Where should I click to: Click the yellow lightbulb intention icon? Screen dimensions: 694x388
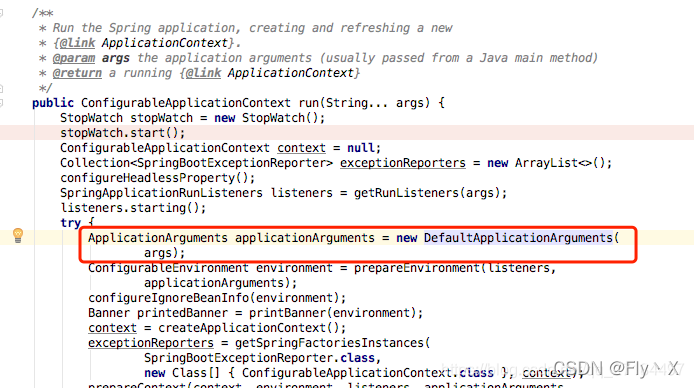18,235
